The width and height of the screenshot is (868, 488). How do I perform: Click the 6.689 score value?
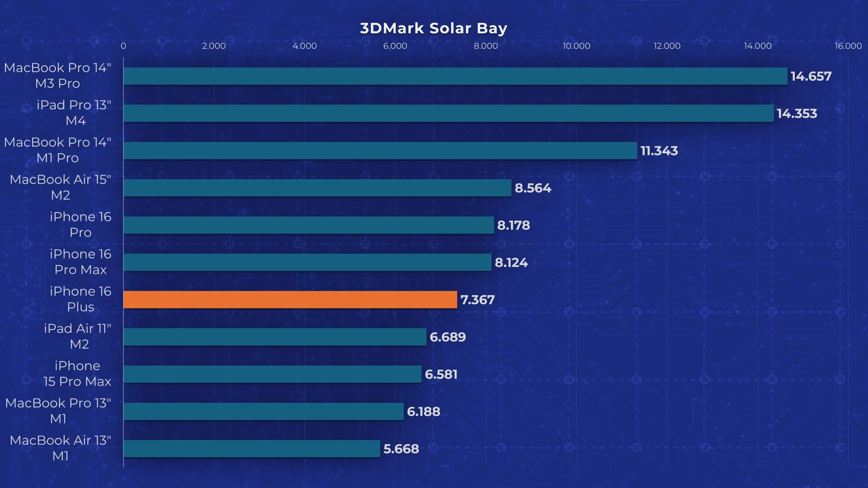[448, 337]
